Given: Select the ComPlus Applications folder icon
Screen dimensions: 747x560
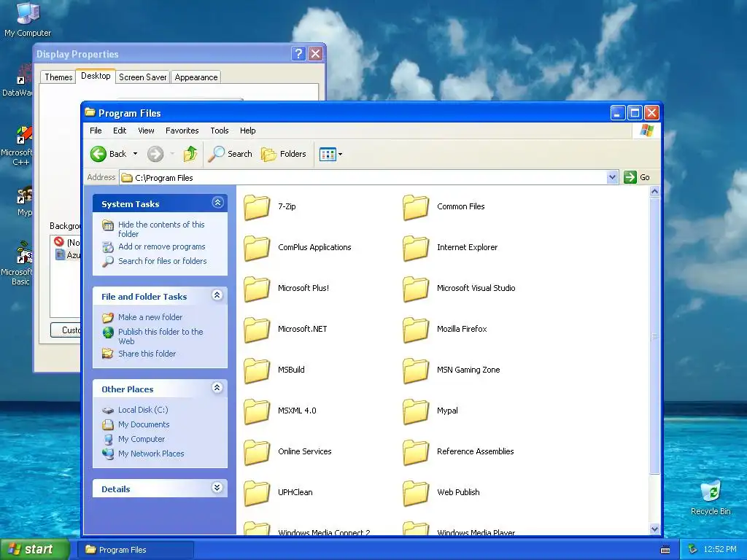Looking at the screenshot, I should point(258,248).
